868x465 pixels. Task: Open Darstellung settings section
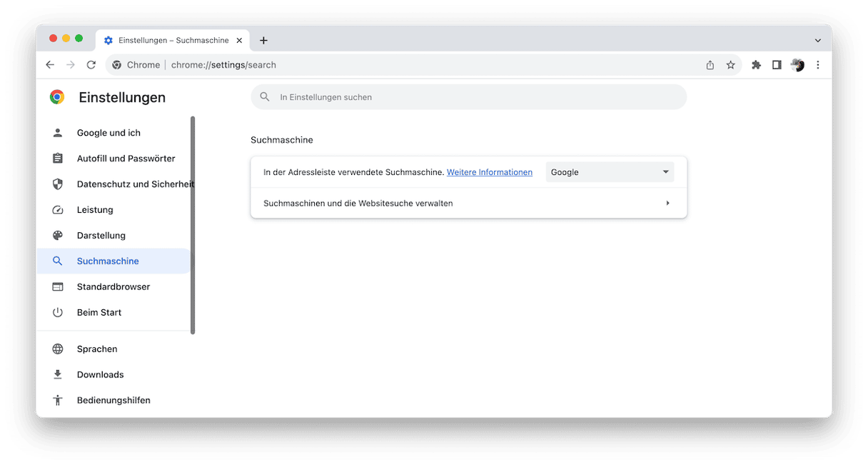[x=101, y=236]
